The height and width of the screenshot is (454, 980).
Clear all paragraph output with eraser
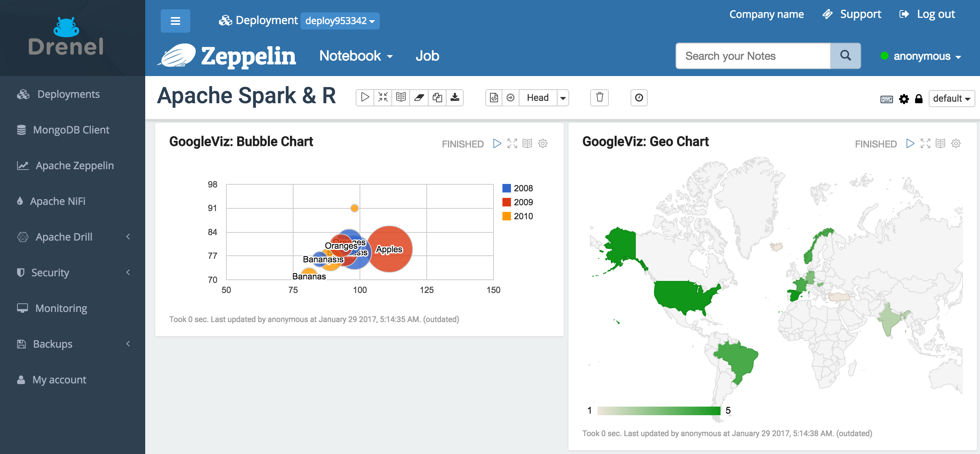(x=419, y=97)
